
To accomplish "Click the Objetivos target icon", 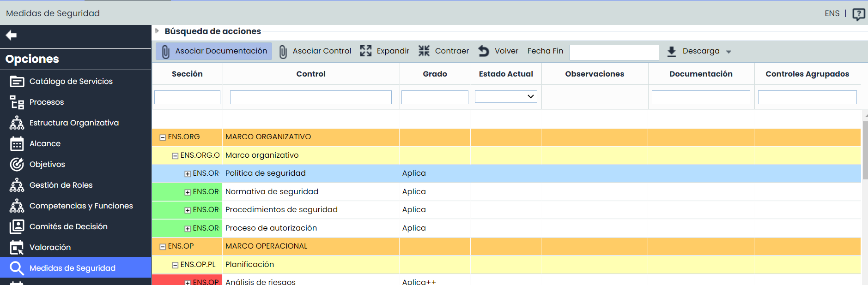I will tap(17, 165).
